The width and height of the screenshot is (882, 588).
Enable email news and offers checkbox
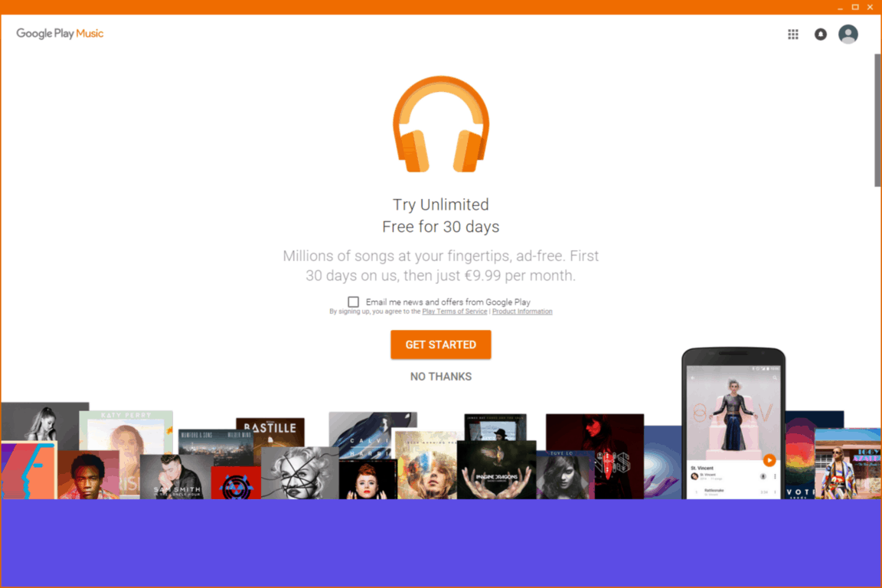tap(353, 302)
